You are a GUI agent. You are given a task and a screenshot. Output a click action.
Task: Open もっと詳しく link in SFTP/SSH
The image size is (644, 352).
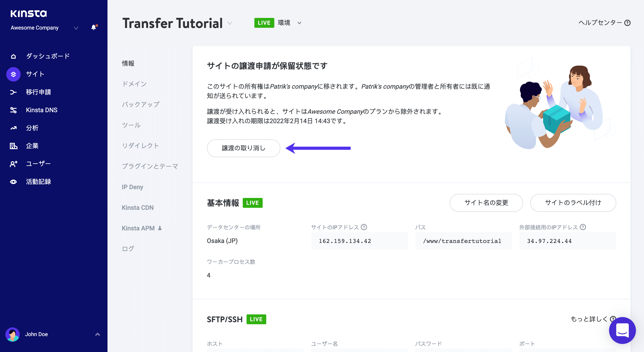[589, 319]
